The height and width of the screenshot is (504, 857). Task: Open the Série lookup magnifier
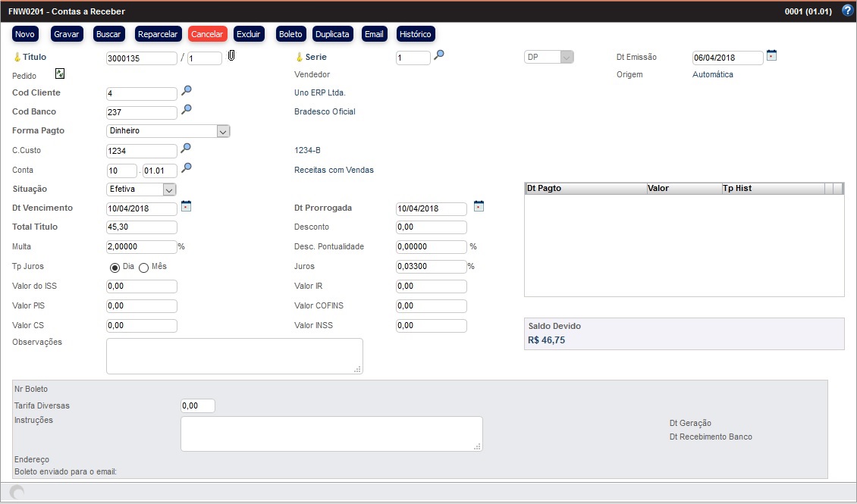point(438,55)
